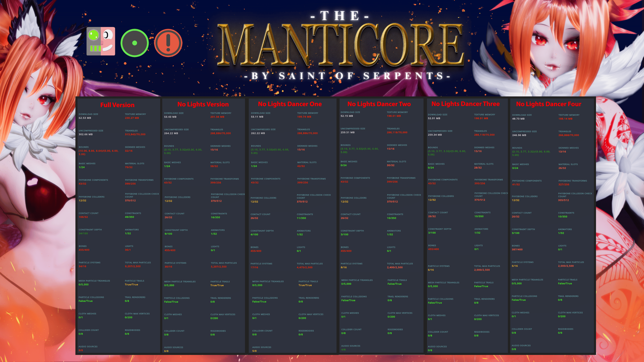Click the constraint depth value 9/100

click(168, 234)
